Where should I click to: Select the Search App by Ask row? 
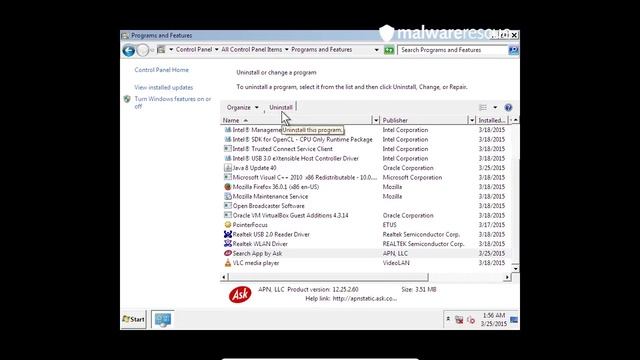(366, 253)
